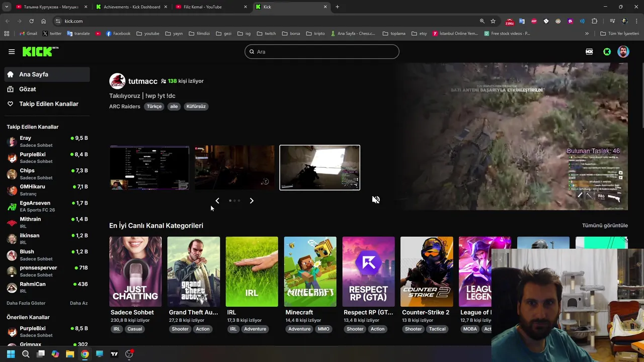This screenshot has width=644, height=362.
Task: Click MMO tag under Minecraft
Action: click(x=324, y=329)
